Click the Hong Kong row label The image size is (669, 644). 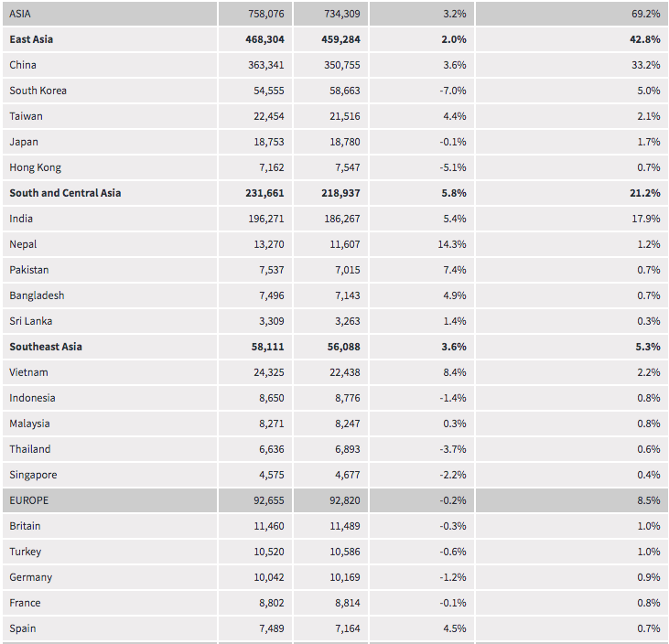tap(36, 167)
